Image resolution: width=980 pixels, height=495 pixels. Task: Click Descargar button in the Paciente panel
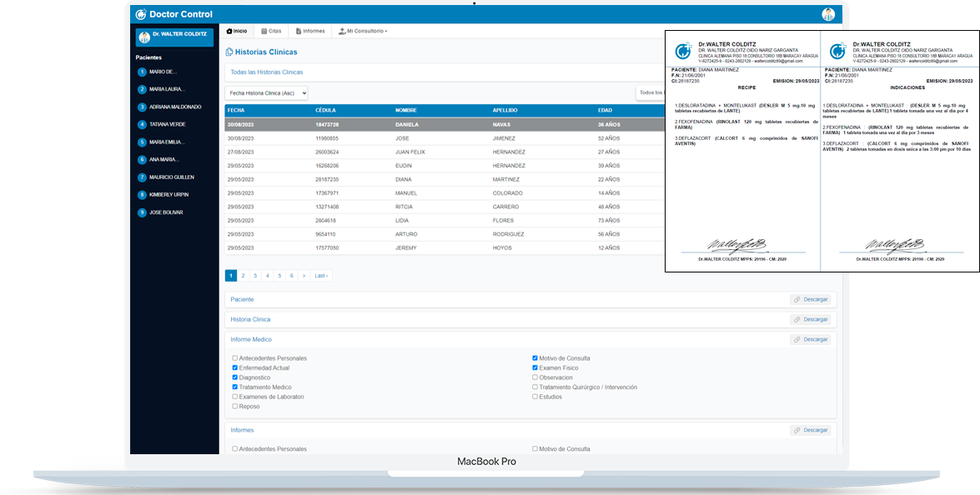click(x=810, y=299)
